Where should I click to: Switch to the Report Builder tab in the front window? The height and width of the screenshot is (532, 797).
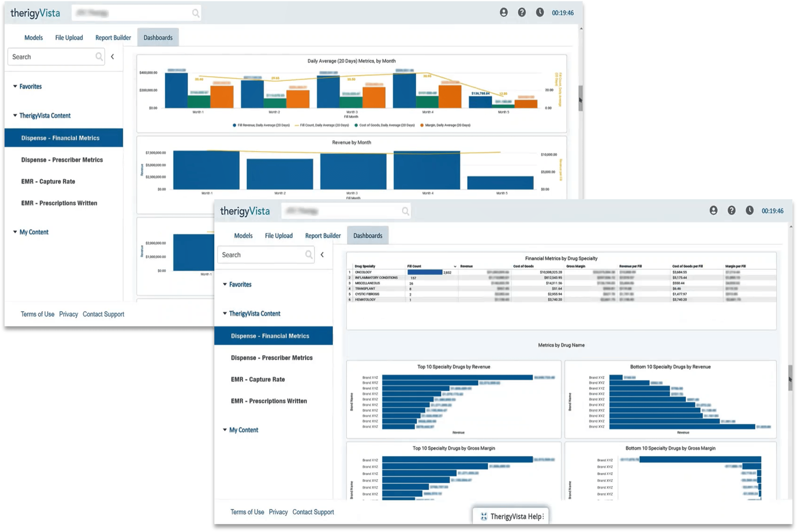pyautogui.click(x=323, y=235)
